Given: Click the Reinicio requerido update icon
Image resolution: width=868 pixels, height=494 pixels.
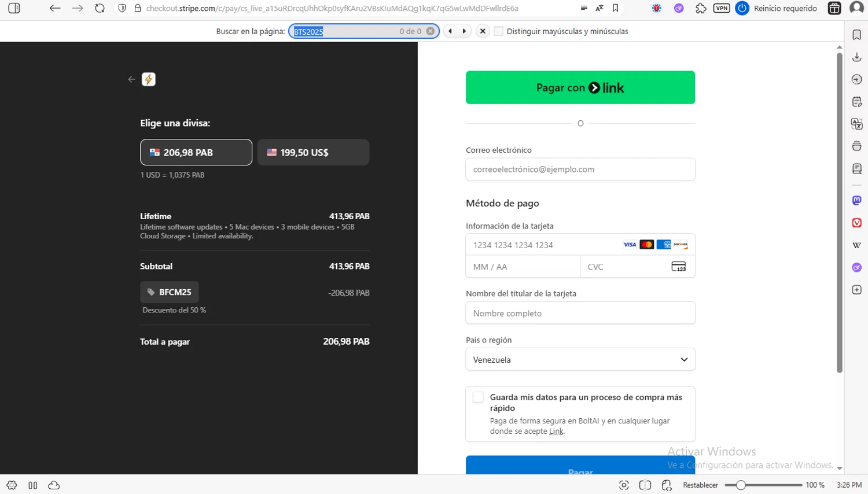Looking at the screenshot, I should tap(742, 8).
